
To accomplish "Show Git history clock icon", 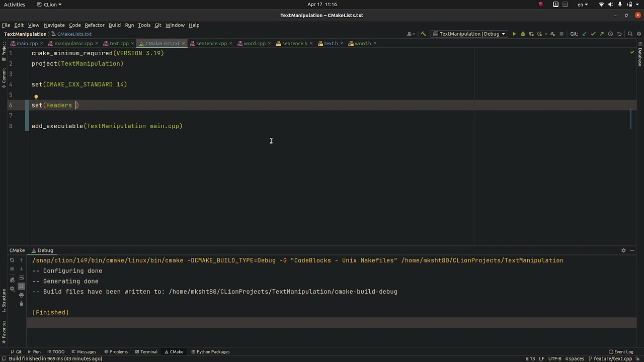I will (x=610, y=34).
